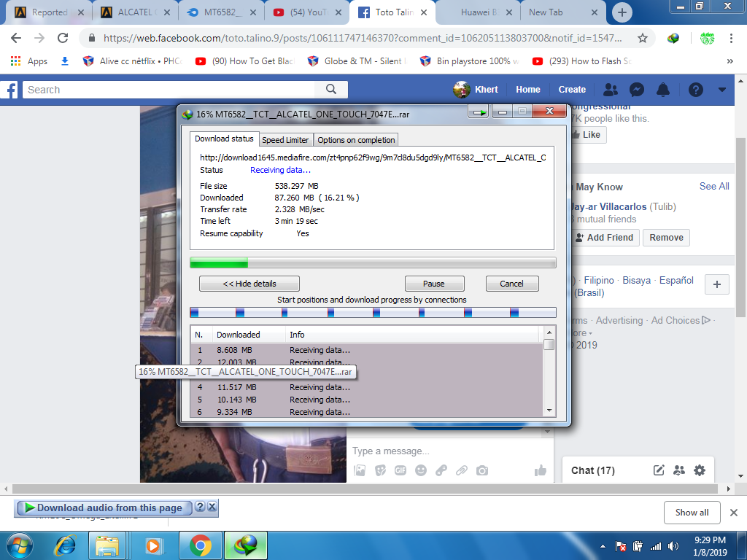Open Facebook notifications bell
Viewport: 747px width, 560px height.
663,90
